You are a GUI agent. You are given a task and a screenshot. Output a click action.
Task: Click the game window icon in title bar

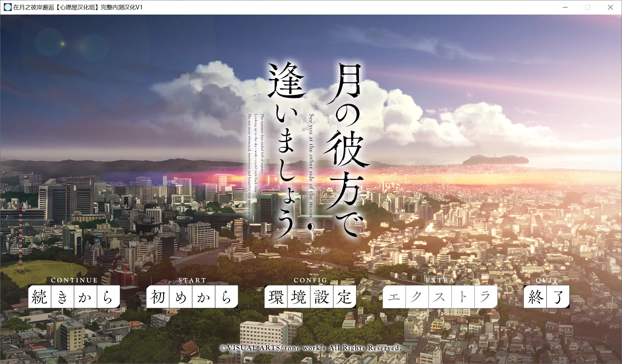[7, 7]
